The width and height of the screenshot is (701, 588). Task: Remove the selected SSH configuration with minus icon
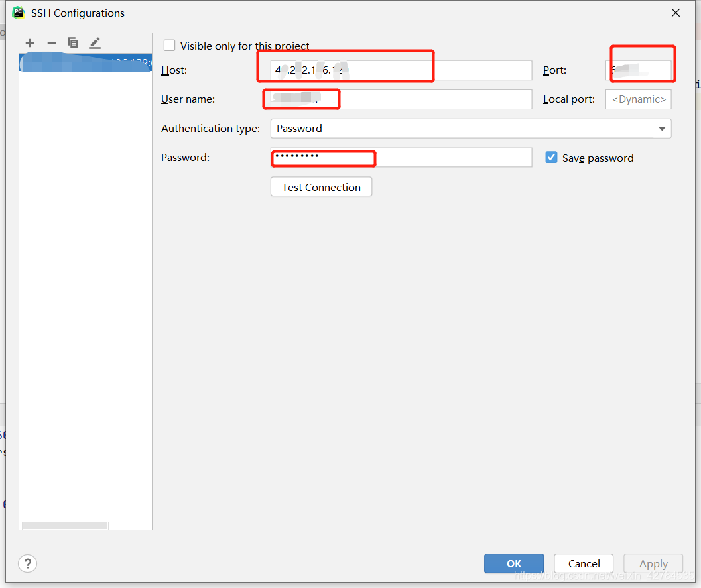[x=52, y=43]
